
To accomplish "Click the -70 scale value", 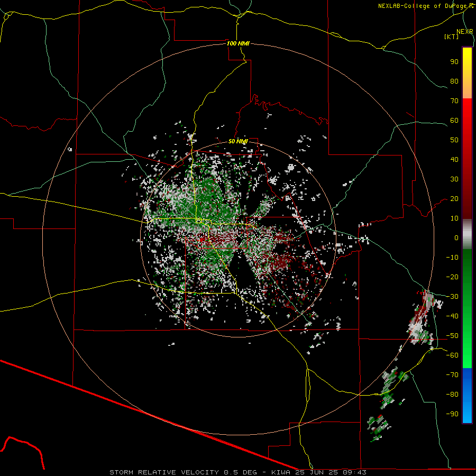I will pyautogui.click(x=452, y=375).
